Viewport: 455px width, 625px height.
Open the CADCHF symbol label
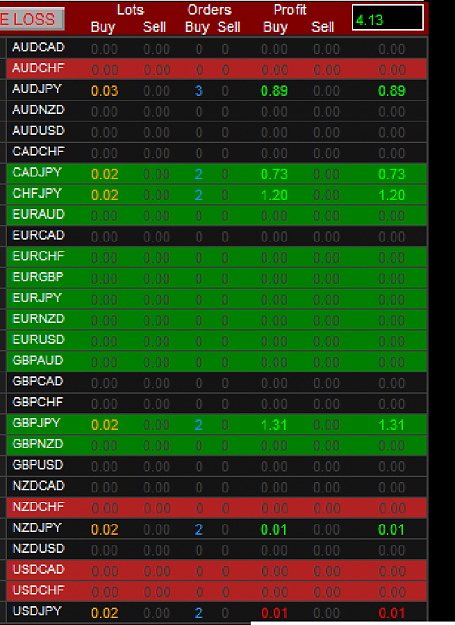[38, 151]
